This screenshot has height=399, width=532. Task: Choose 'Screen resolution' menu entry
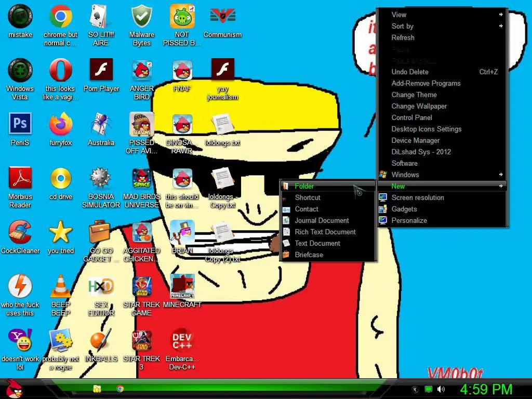443,197
